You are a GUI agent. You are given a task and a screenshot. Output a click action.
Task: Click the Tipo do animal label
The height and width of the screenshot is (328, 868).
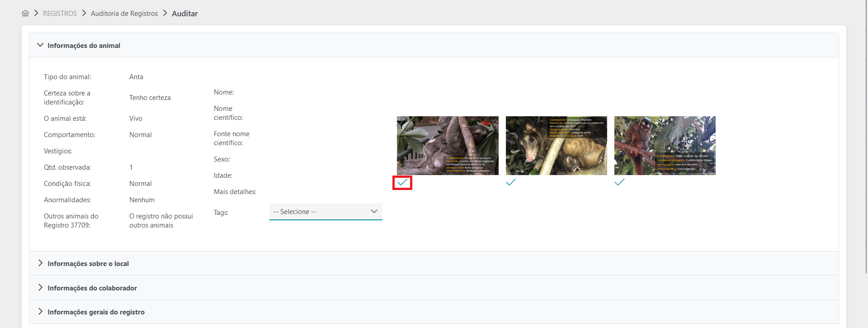pos(67,77)
